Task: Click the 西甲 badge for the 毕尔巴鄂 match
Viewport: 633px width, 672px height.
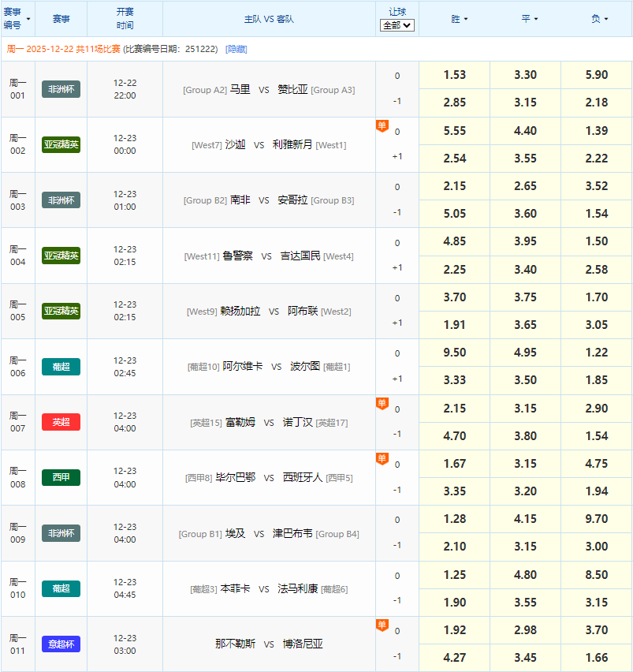Action: tap(61, 477)
